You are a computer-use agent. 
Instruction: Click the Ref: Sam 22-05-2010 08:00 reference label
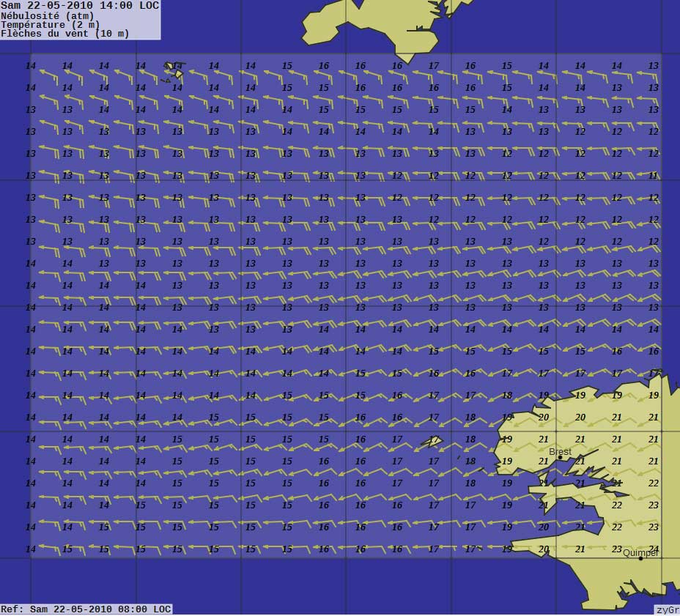pos(86,609)
